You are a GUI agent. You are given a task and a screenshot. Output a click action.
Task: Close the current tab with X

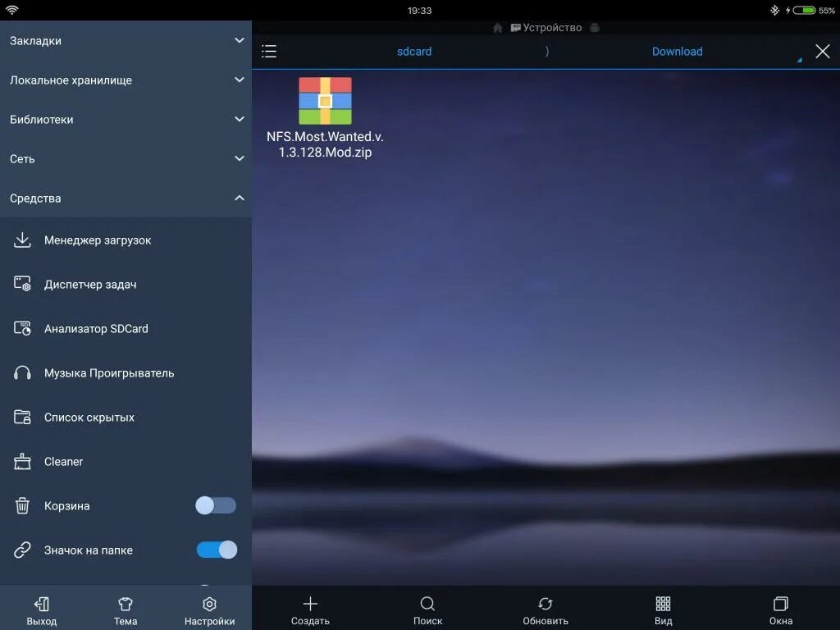pos(822,52)
